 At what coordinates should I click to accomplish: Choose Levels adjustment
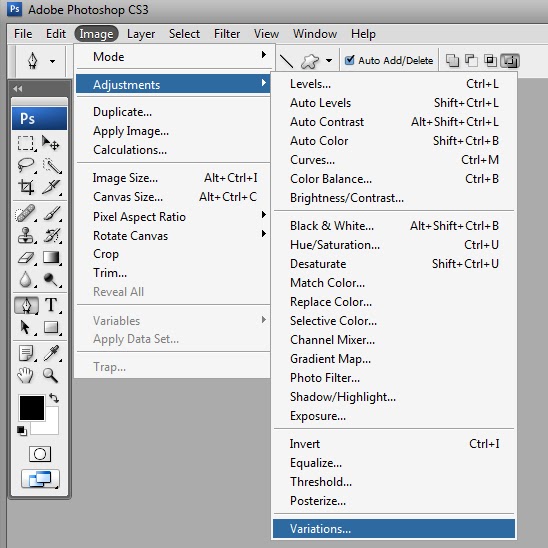pyautogui.click(x=394, y=84)
